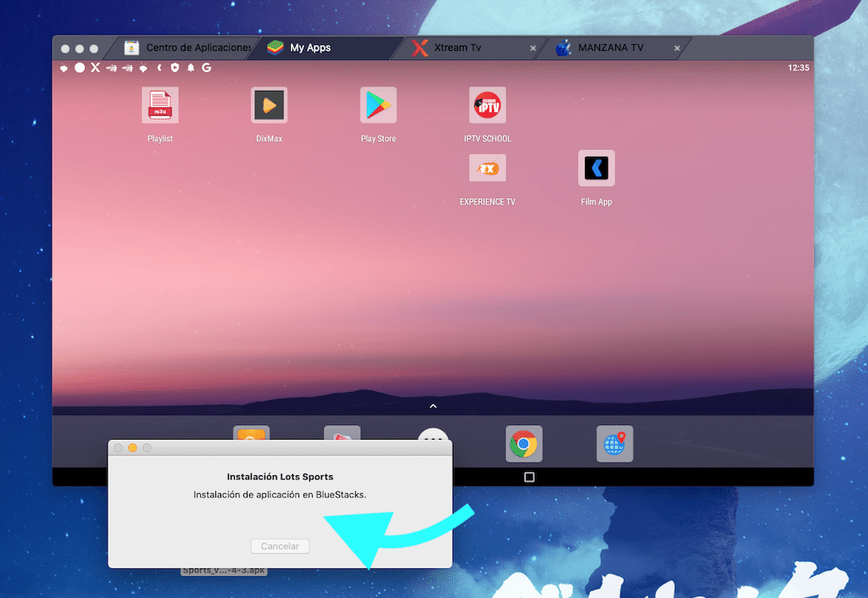Click the Google icon in the toolbar
Image resolution: width=868 pixels, height=598 pixels.
tap(206, 67)
